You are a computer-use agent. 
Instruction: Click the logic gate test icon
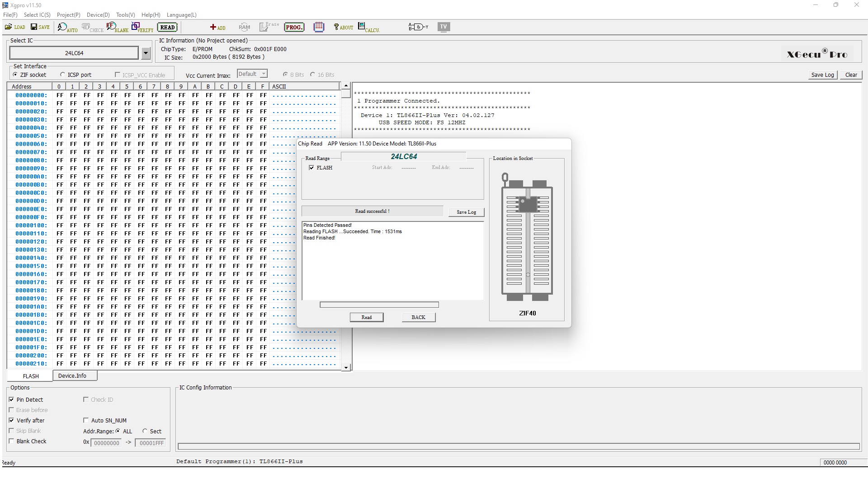pyautogui.click(x=418, y=27)
